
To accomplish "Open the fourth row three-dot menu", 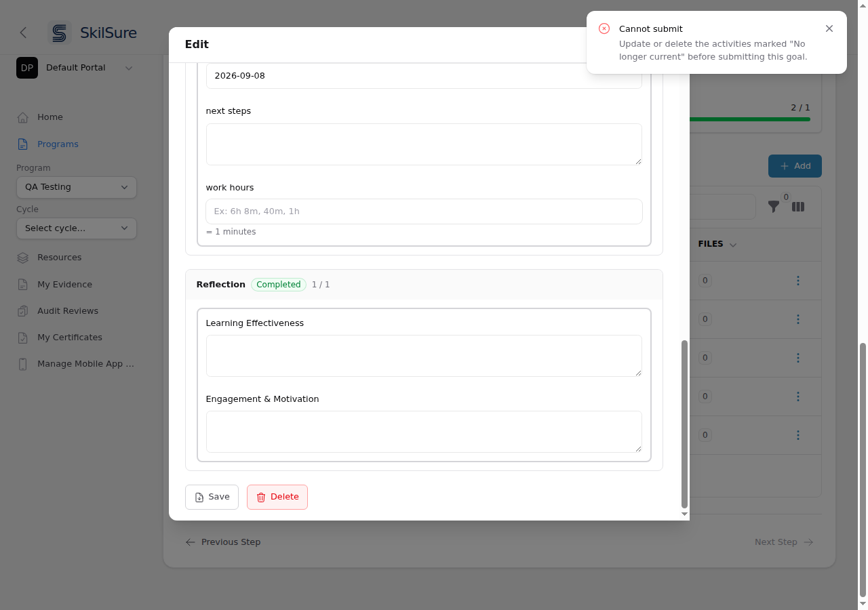I will (x=798, y=396).
